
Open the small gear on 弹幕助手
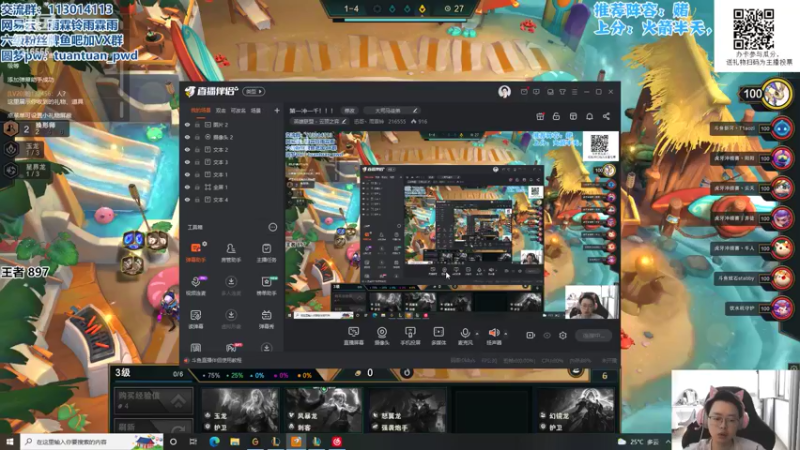(x=205, y=244)
